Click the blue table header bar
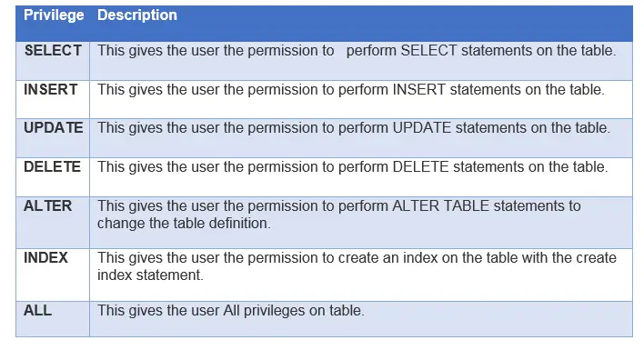The width and height of the screenshot is (644, 350). point(324,24)
